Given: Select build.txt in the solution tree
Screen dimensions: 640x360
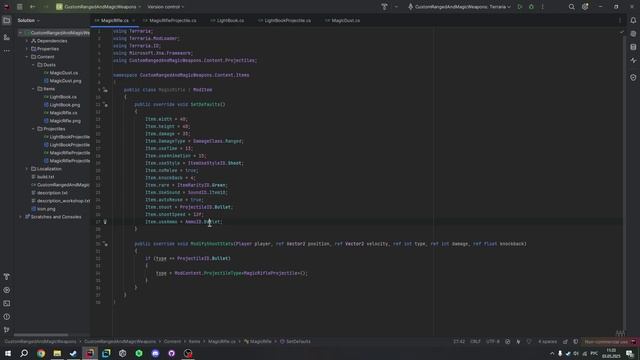Looking at the screenshot, I should (45, 177).
